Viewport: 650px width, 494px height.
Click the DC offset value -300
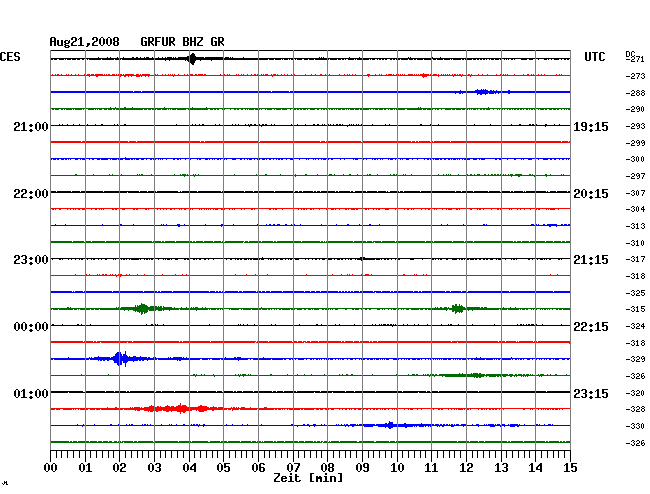pos(635,159)
